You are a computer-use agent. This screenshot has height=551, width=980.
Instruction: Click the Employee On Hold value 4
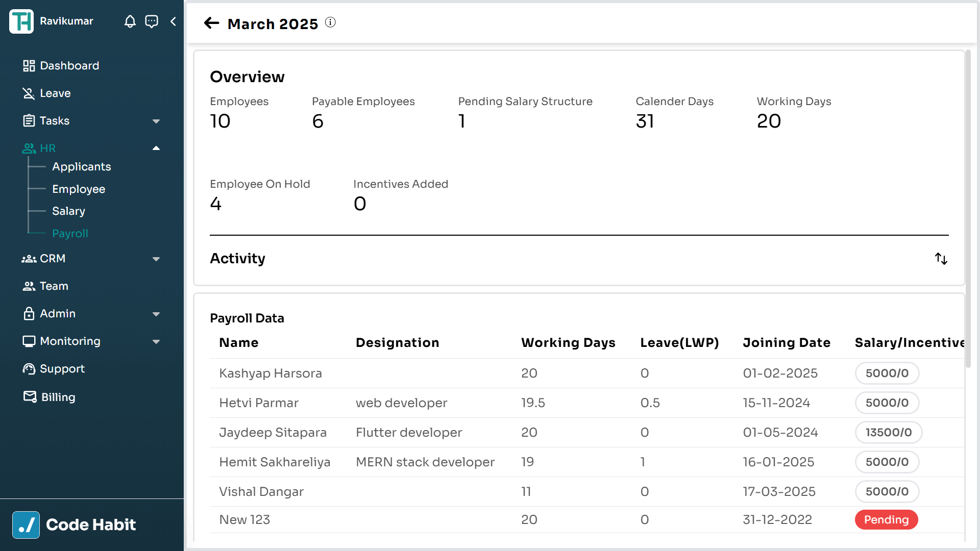pos(215,204)
